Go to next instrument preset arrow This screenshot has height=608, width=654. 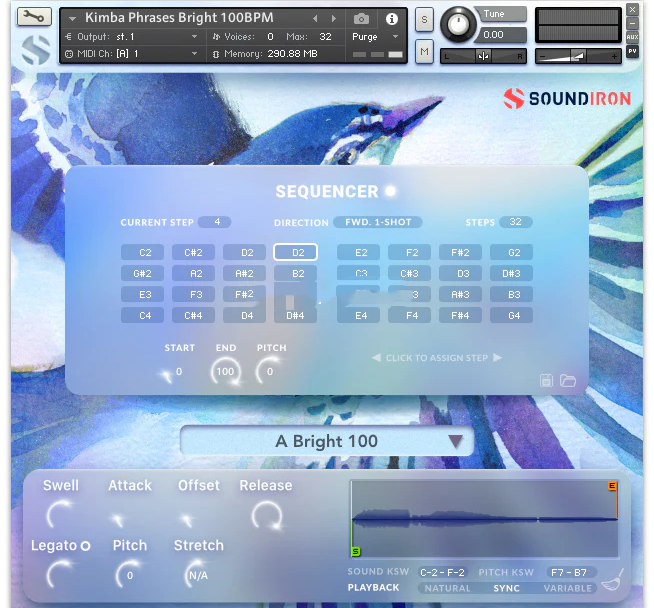tap(334, 18)
